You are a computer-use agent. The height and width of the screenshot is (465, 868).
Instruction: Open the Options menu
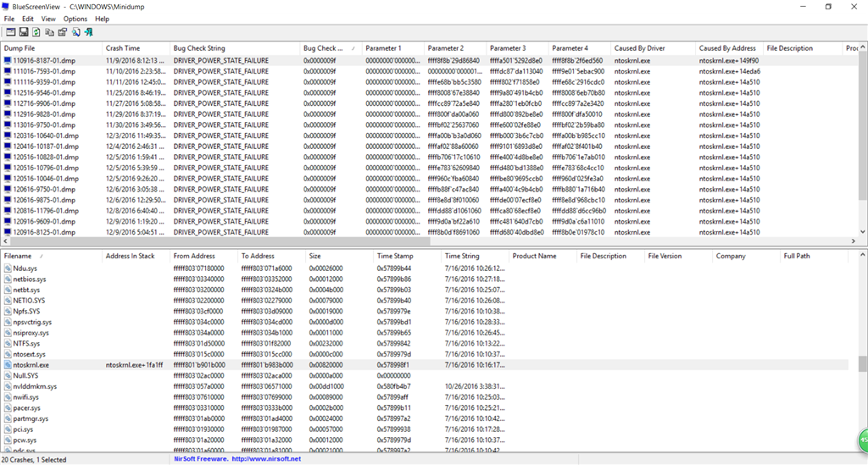tap(75, 19)
